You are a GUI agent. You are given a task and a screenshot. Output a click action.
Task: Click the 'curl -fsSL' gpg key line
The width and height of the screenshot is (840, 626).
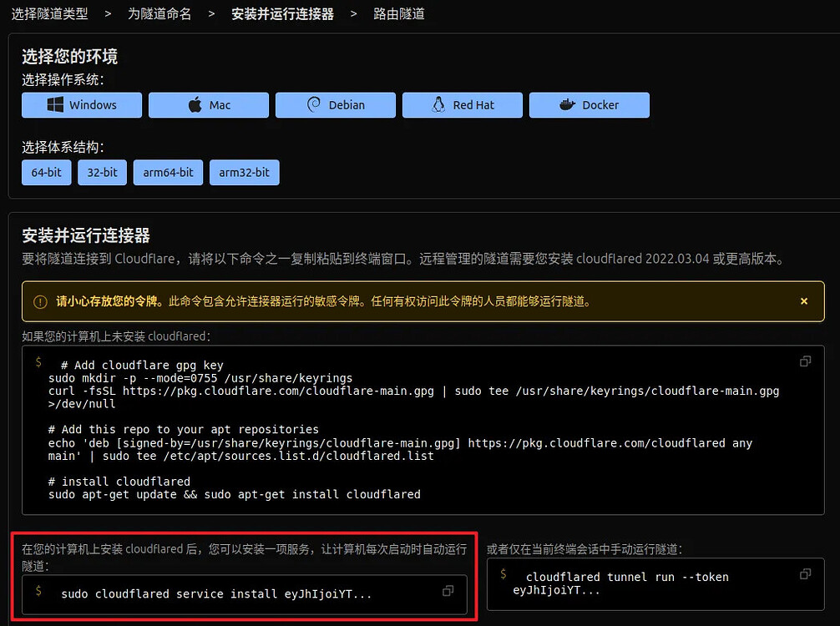[x=413, y=397]
